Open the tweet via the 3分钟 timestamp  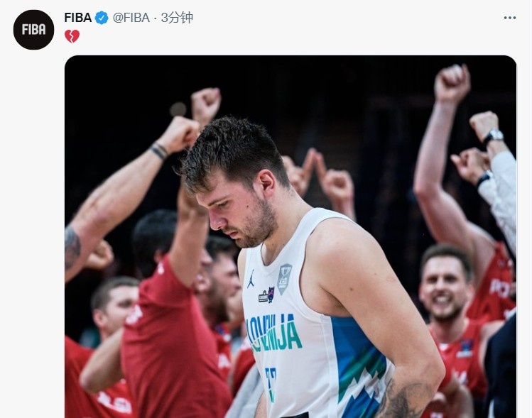pos(177,18)
